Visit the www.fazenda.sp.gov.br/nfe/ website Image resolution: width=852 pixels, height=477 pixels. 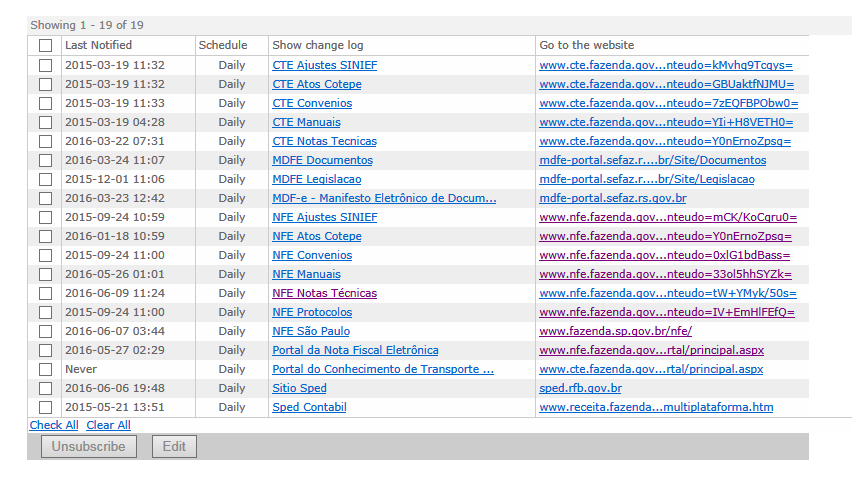point(615,331)
